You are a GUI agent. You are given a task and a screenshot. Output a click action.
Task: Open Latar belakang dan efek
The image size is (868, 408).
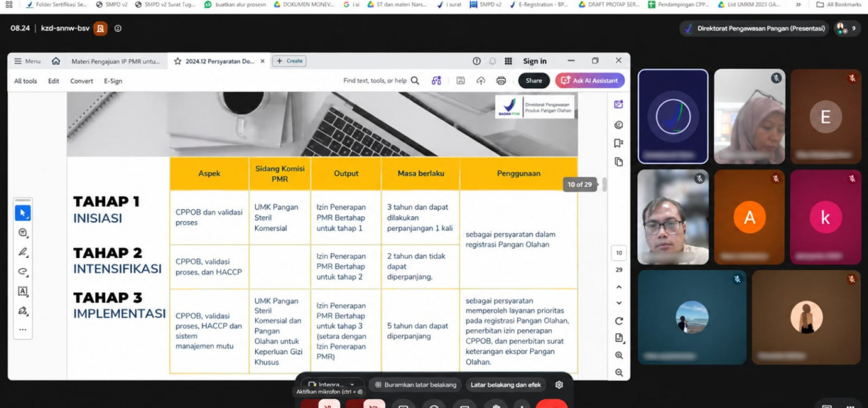pyautogui.click(x=506, y=384)
